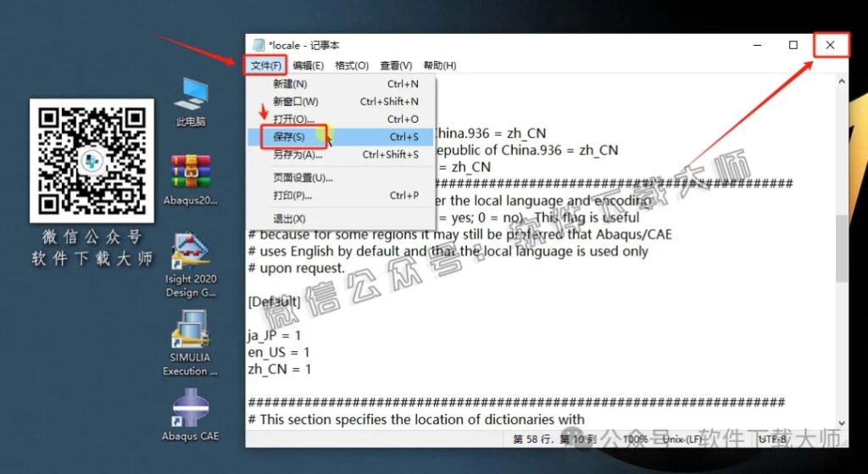Click the 第 58 行 status bar entry
Viewport: 868px width, 474px height.
(x=554, y=440)
